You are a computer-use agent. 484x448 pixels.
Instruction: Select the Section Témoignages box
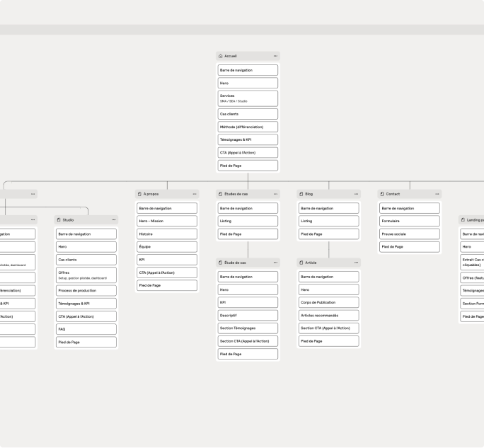pos(248,328)
